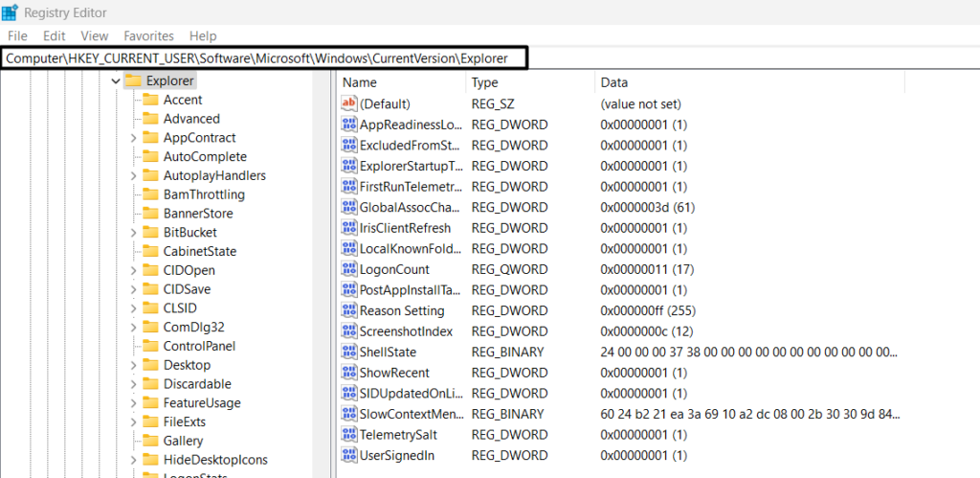Click the Type column header

485,83
